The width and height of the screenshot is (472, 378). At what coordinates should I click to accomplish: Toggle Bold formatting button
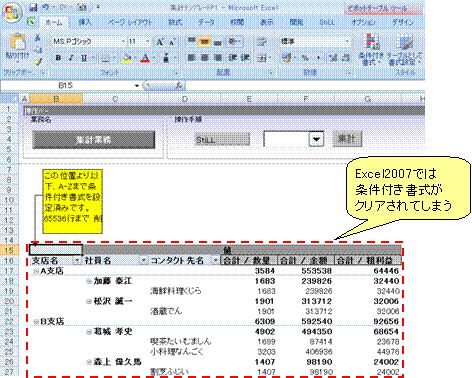[58, 58]
